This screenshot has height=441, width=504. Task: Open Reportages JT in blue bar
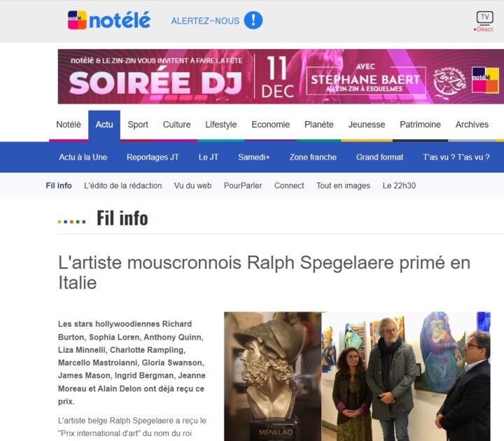153,157
